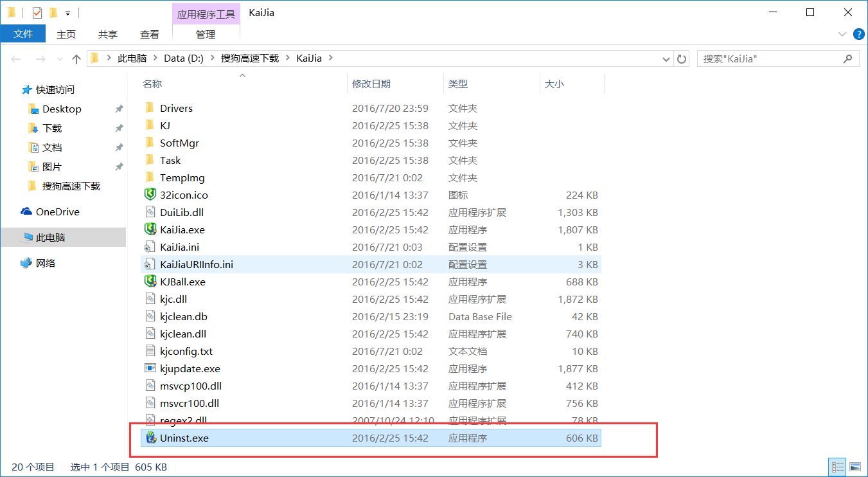Image resolution: width=868 pixels, height=477 pixels.
Task: Click the Forward navigation arrow
Action: [x=40, y=59]
